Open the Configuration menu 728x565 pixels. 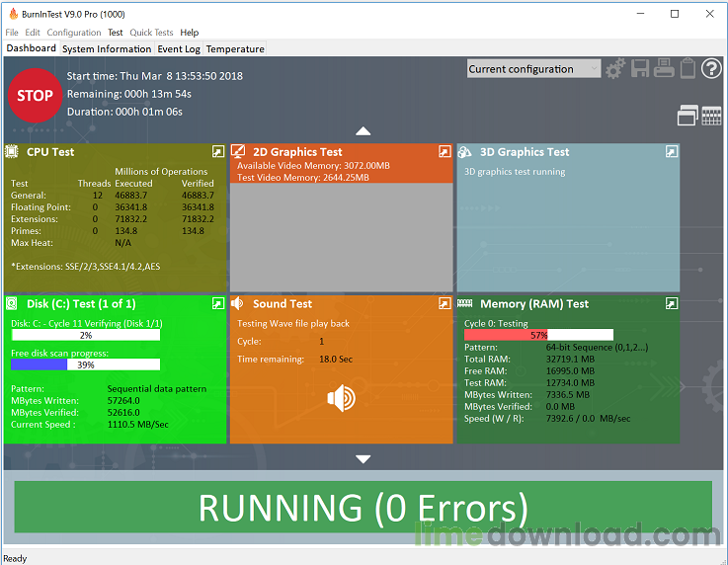74,33
